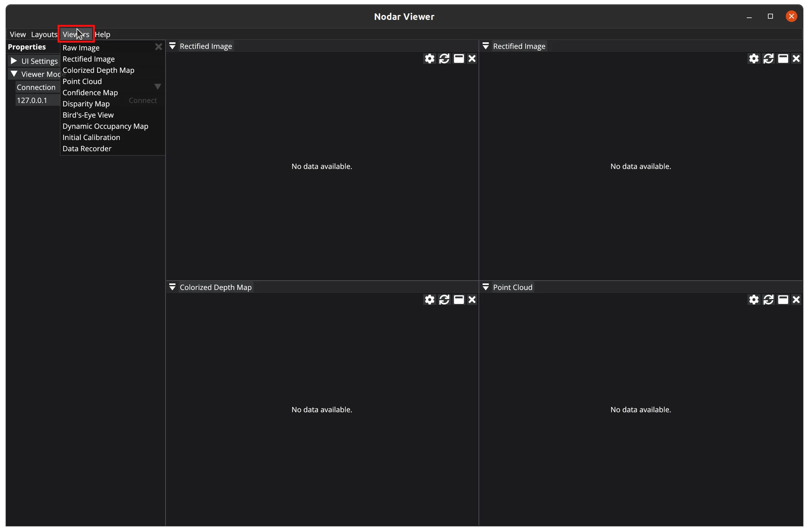Collapse the Viewer Mode section
Image resolution: width=809 pixels, height=532 pixels.
click(14, 74)
